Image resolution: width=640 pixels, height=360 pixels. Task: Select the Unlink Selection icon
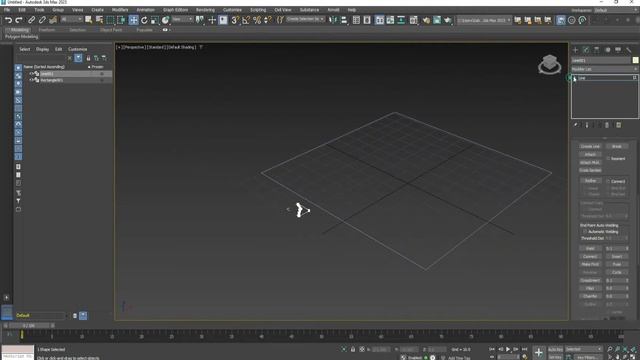pos(42,20)
